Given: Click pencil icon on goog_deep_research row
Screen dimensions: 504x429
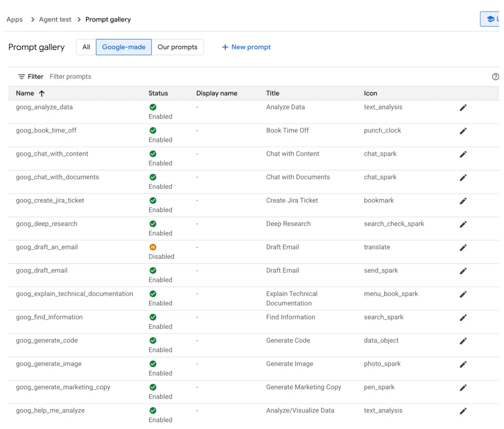Looking at the screenshot, I should click(x=463, y=224).
